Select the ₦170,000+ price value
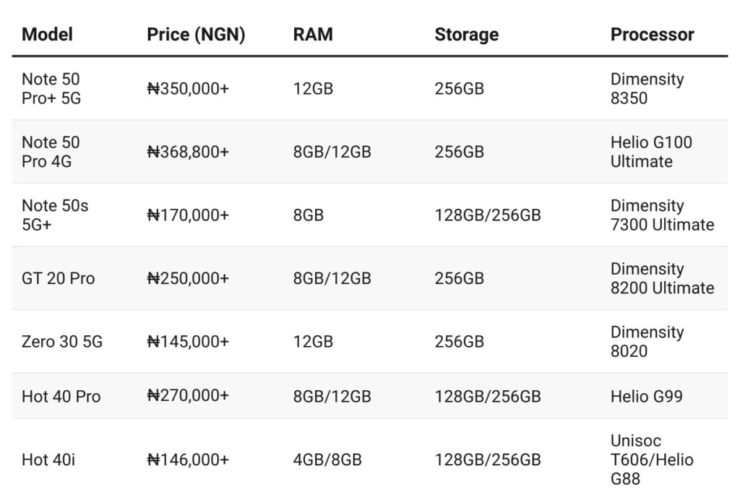 coord(188,215)
